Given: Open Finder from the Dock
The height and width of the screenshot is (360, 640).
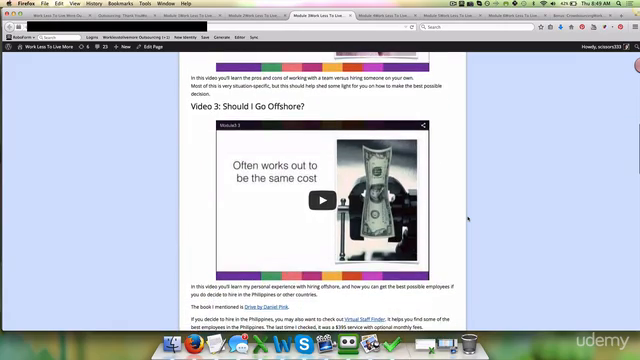Looking at the screenshot, I should (172, 344).
